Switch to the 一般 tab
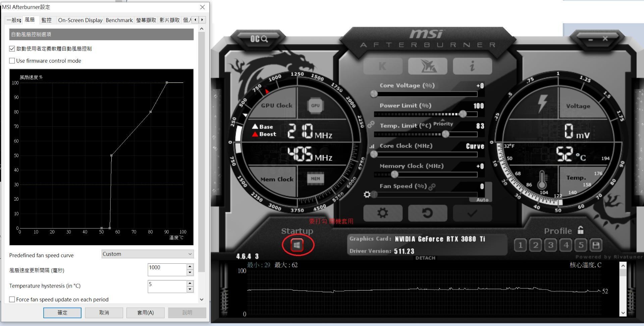This screenshot has height=326, width=644. [14, 20]
